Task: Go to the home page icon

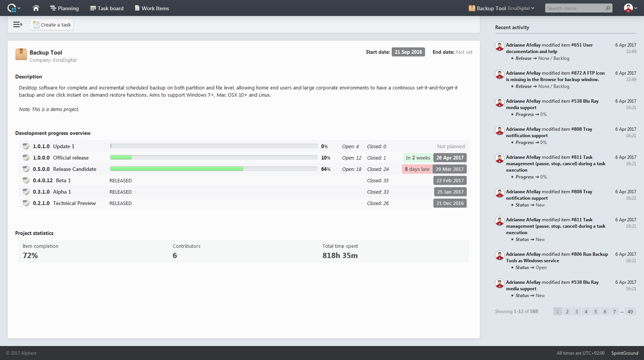Action: [x=36, y=8]
